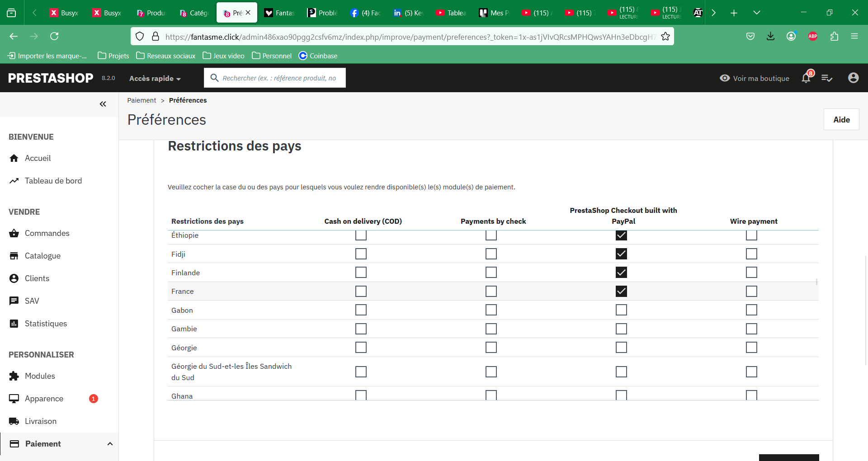Go to Modules in the sidebar

(40, 376)
